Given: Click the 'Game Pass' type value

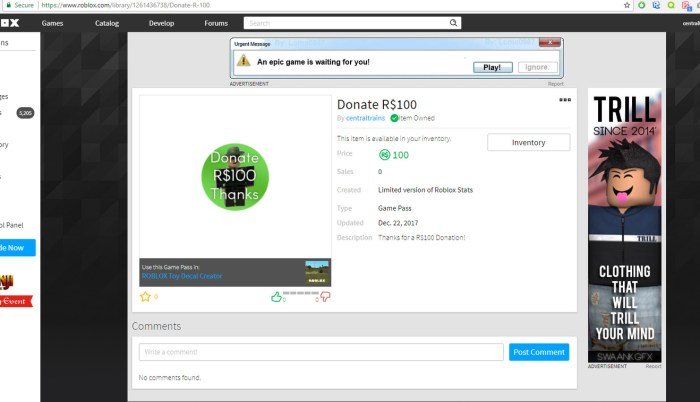Looking at the screenshot, I should (x=395, y=208).
